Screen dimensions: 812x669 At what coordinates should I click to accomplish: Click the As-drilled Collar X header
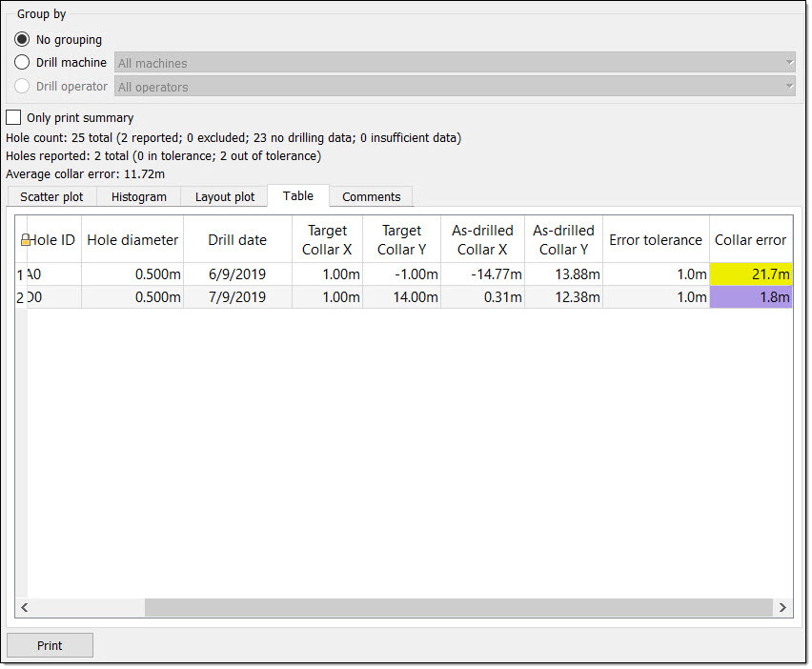[482, 240]
